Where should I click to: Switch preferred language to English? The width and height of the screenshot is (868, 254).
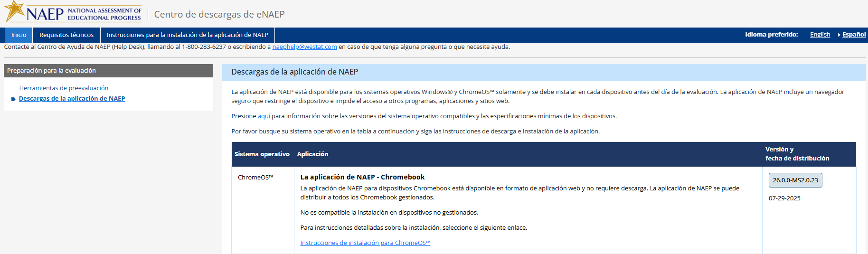820,35
